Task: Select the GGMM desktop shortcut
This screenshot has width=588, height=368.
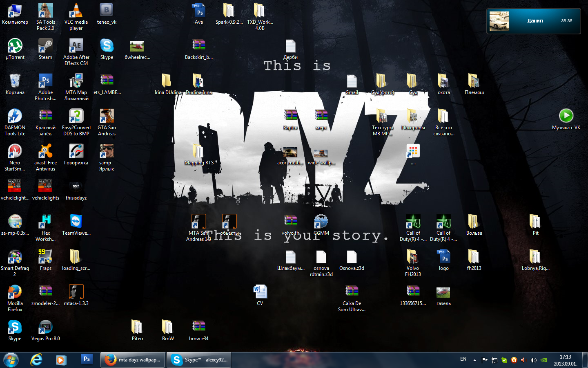Action: click(321, 225)
